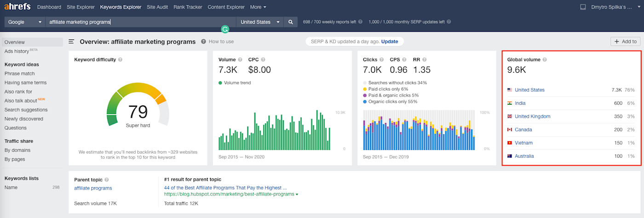
Task: Click the green Grammarly icon in search field
Action: [x=225, y=29]
